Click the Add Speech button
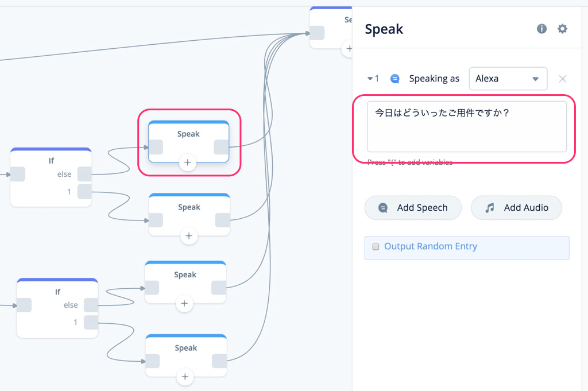 [413, 208]
